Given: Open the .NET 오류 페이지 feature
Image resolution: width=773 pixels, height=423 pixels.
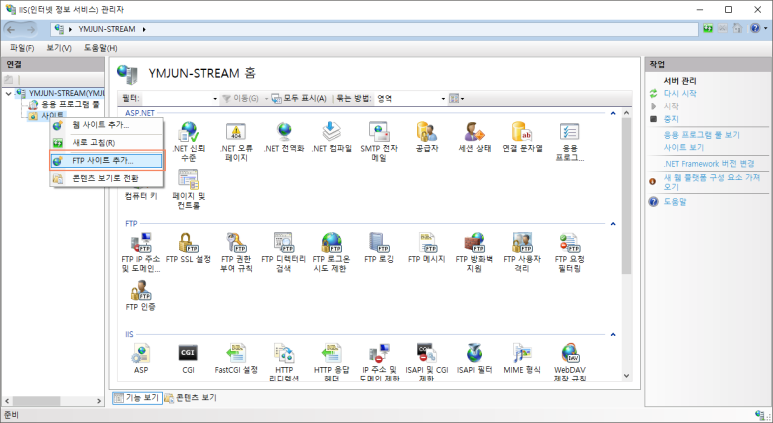Looking at the screenshot, I should [236, 142].
